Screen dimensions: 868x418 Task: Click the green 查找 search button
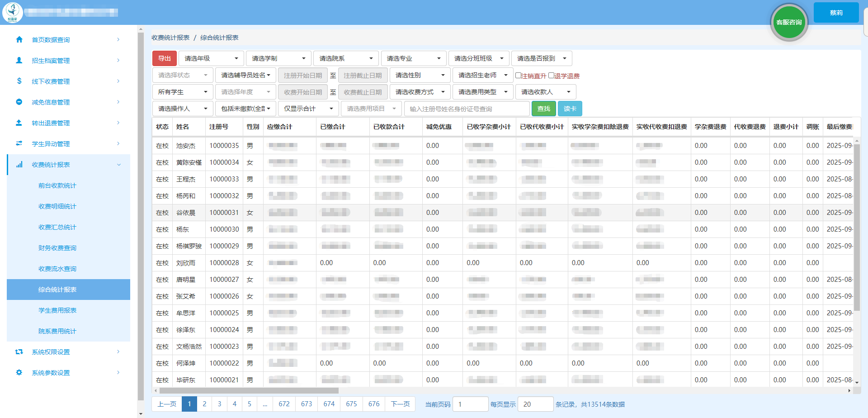(x=543, y=109)
